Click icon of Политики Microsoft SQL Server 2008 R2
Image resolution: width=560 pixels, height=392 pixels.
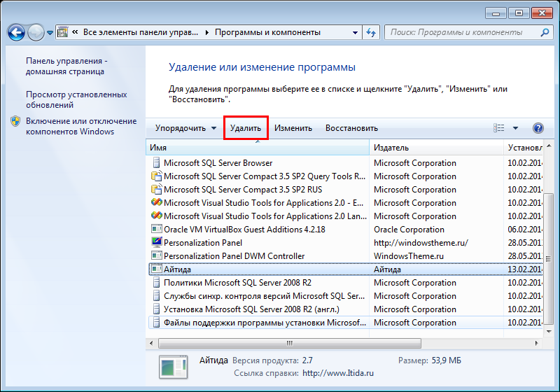(156, 282)
